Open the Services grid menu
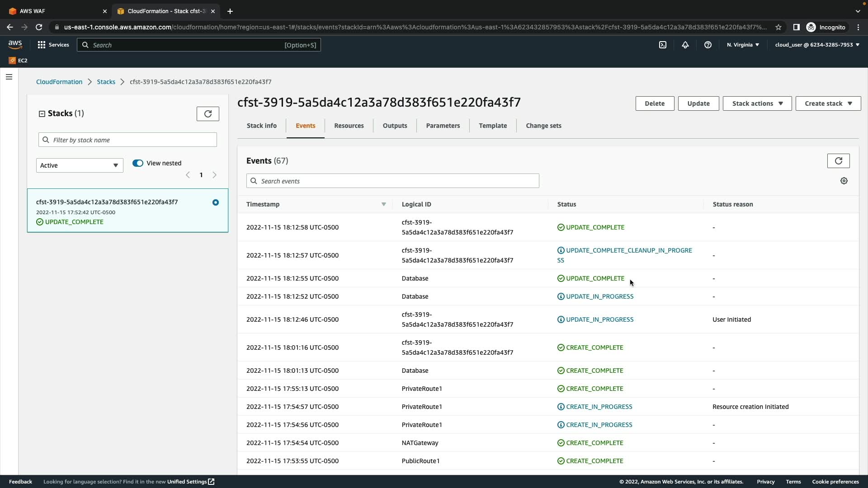 (53, 45)
